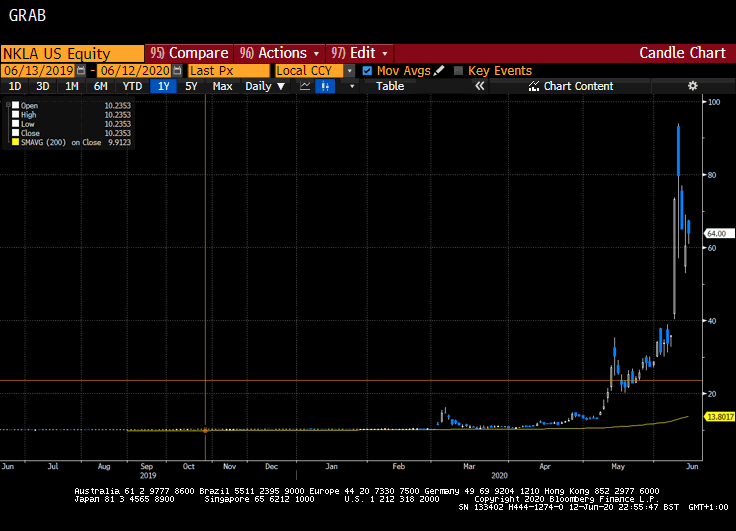Screen dimensions: 736x531
Task: Open the Edit dropdown menu
Action: coord(360,53)
